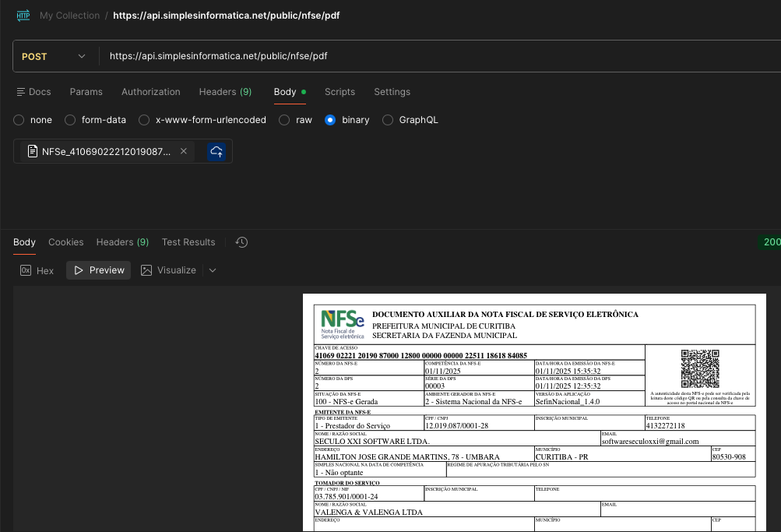The width and height of the screenshot is (781, 532).
Task: Click the QR code in the PDF
Action: (x=699, y=368)
